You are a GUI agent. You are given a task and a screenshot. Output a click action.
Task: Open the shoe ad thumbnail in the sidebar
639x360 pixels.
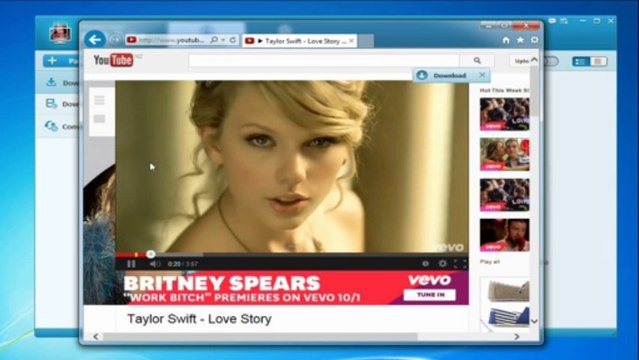[505, 304]
